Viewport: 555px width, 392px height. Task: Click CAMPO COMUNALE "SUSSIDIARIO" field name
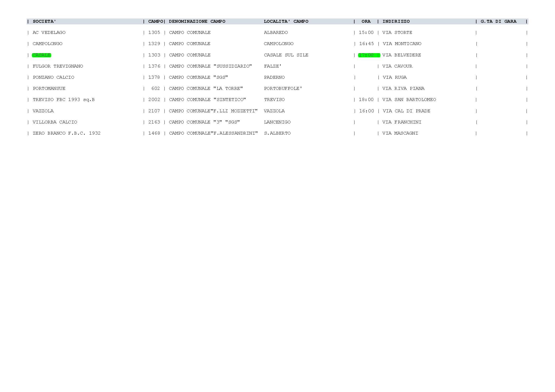(210, 66)
